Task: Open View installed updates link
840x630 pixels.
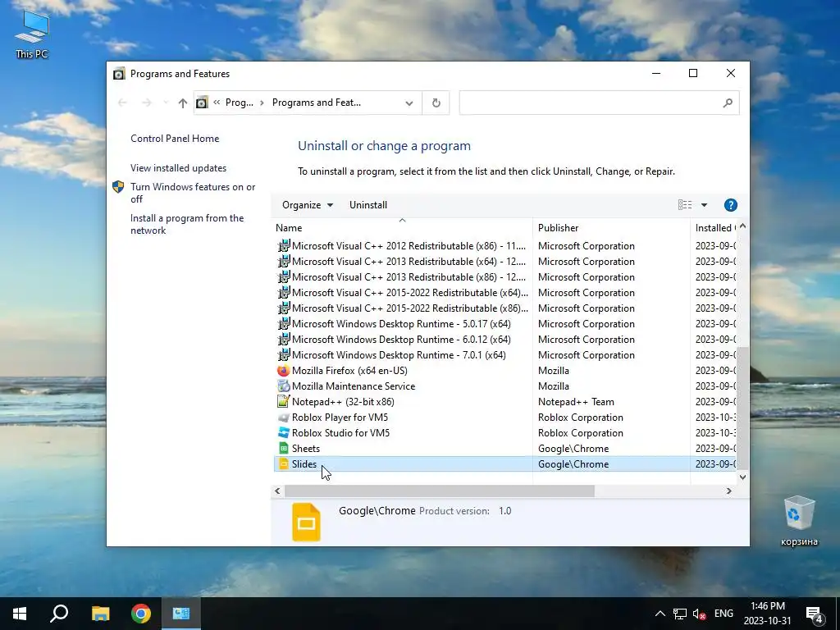Action: coord(178,168)
